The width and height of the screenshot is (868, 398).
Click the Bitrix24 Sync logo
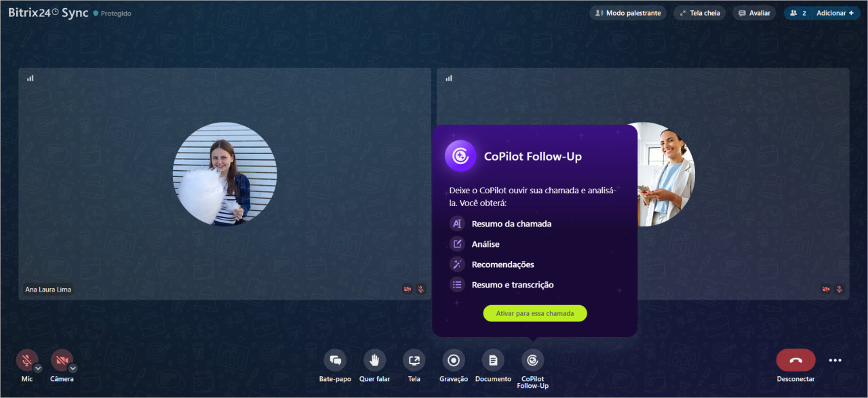(48, 13)
